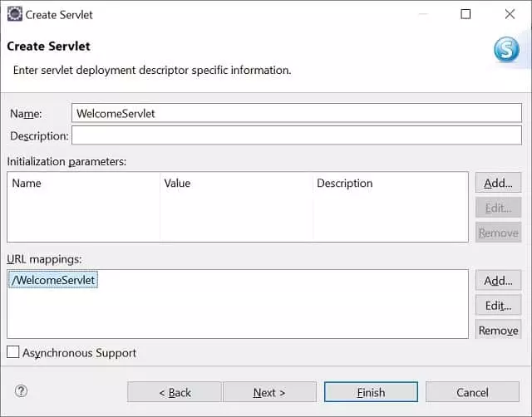The height and width of the screenshot is (417, 532).
Task: Close the Create Servlet dialog
Action: tap(510, 14)
